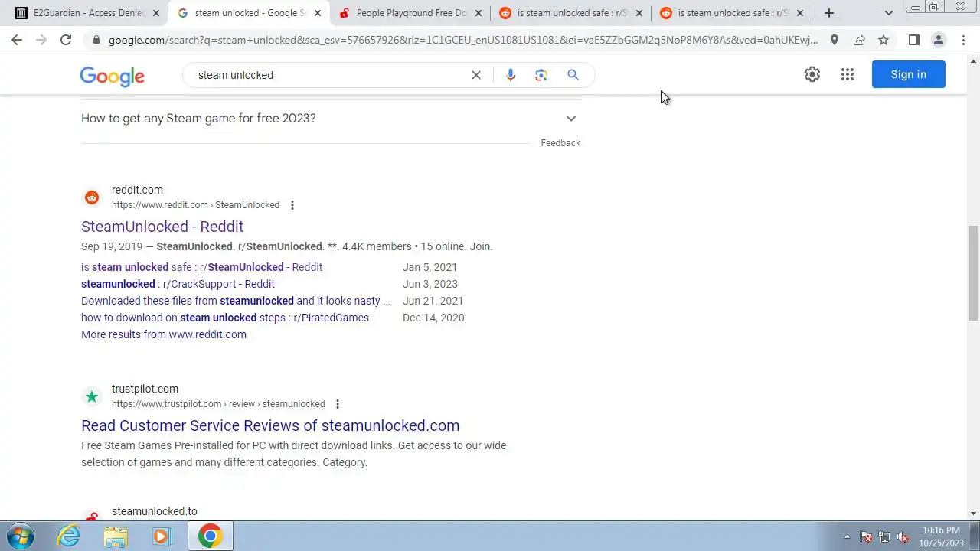Screen dimensions: 980x551
Task: Click the page vertical scrollbar thumb
Action: [x=973, y=273]
